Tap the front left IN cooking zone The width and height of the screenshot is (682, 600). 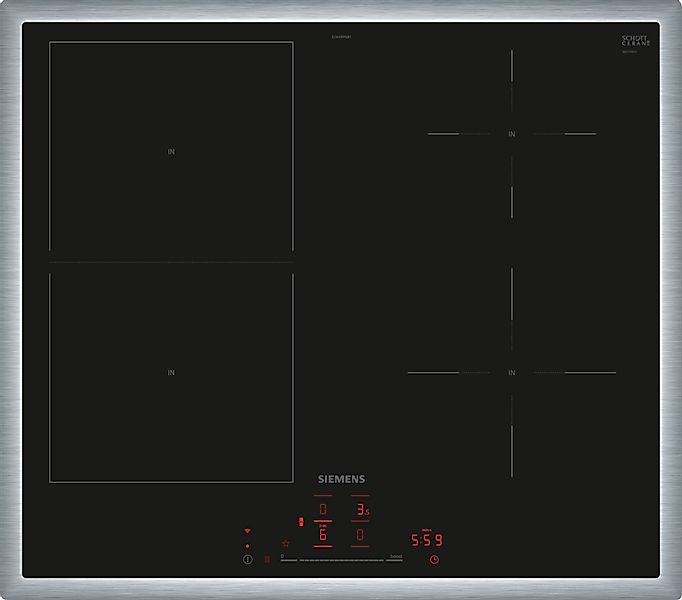point(171,373)
